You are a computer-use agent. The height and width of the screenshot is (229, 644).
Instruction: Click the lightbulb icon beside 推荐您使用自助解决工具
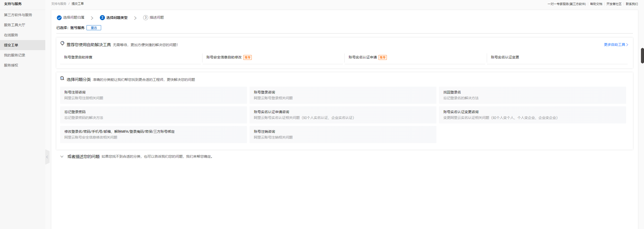pos(62,43)
